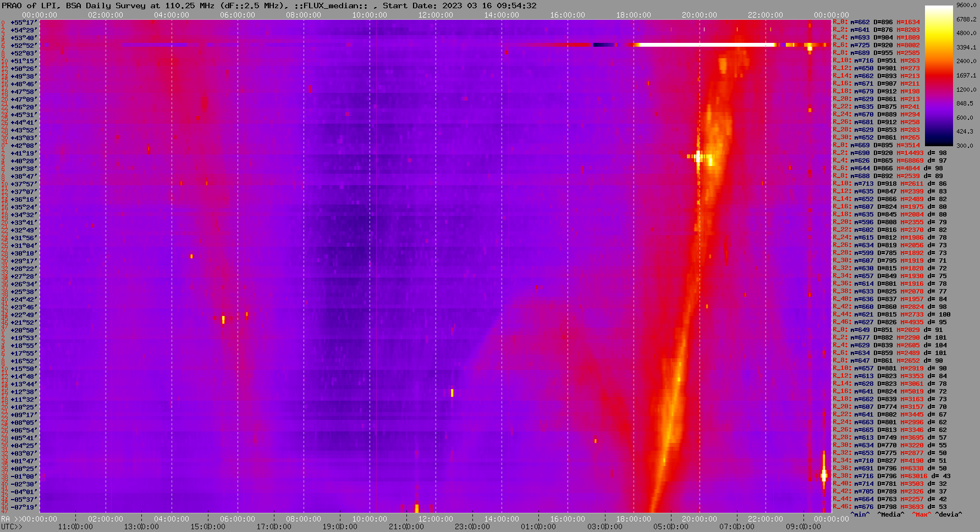Screen dimensions: 980x532
Task: Click the 17:00:00 UTC tick label
Action: 274,527
